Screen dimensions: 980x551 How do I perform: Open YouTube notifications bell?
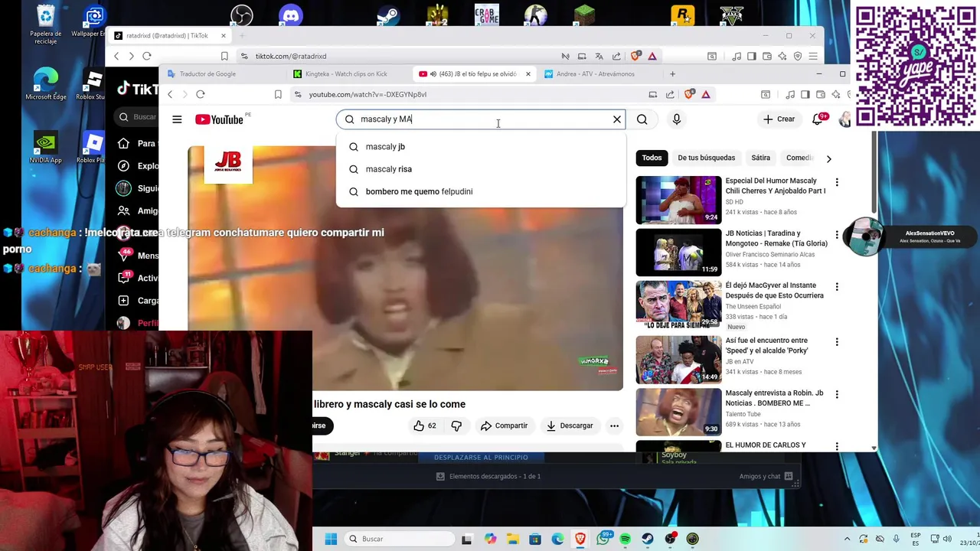point(818,119)
